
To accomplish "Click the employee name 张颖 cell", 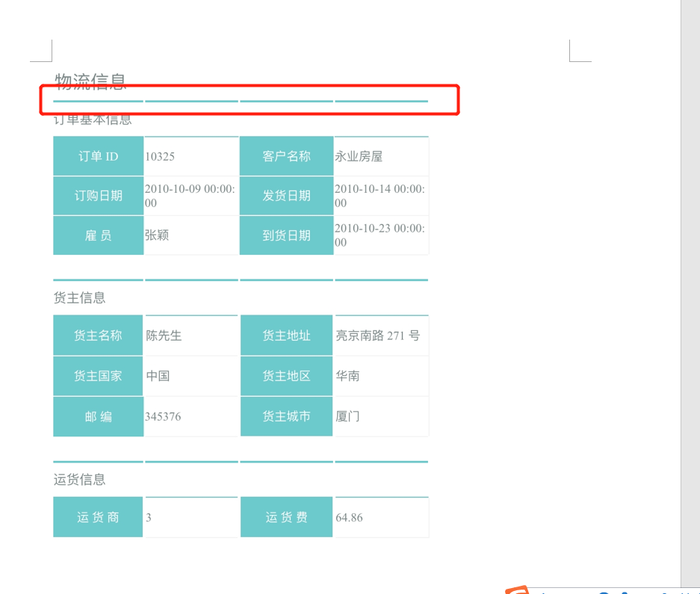I will coord(191,235).
